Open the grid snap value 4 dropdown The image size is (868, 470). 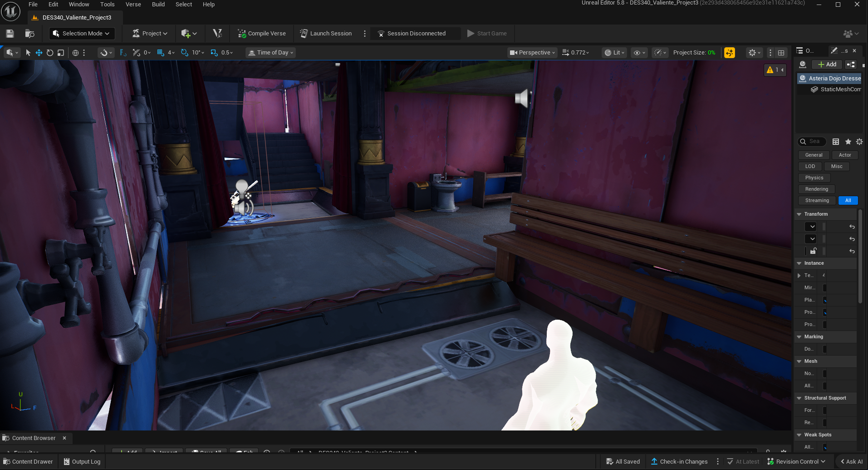coord(171,53)
